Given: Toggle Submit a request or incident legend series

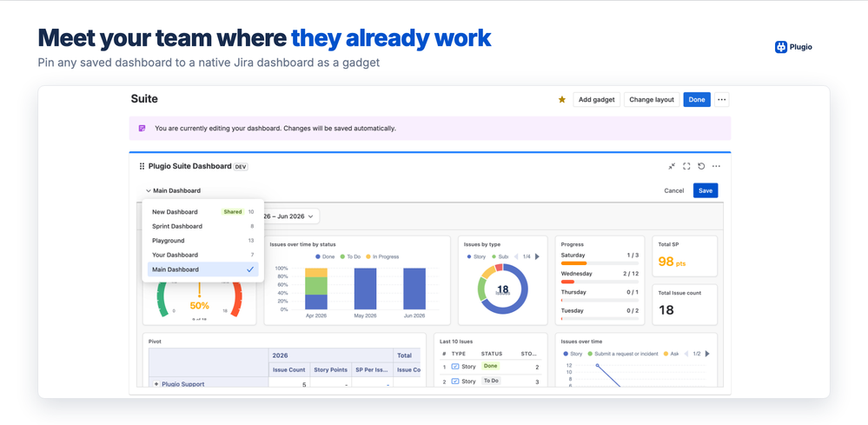Looking at the screenshot, I should [x=624, y=354].
